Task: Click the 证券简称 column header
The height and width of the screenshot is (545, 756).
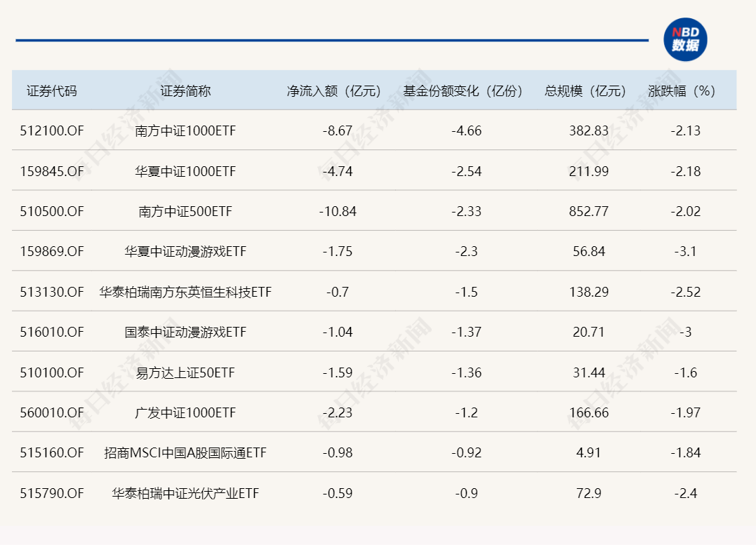Action: pos(185,91)
